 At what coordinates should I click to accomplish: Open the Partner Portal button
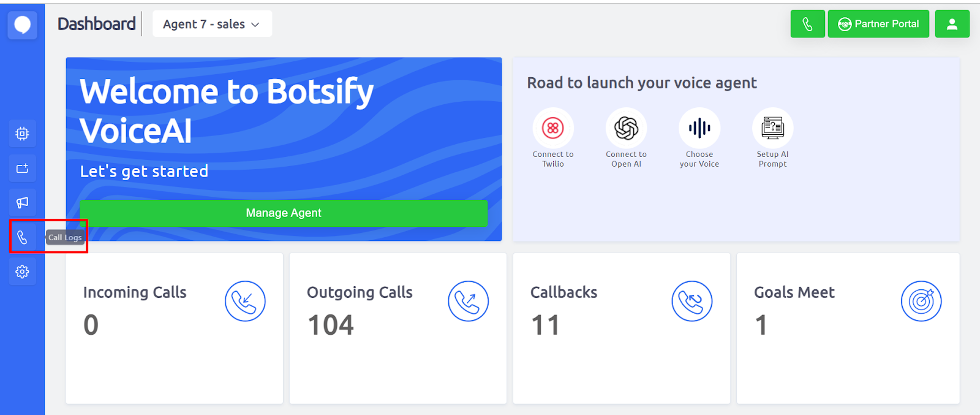tap(878, 24)
